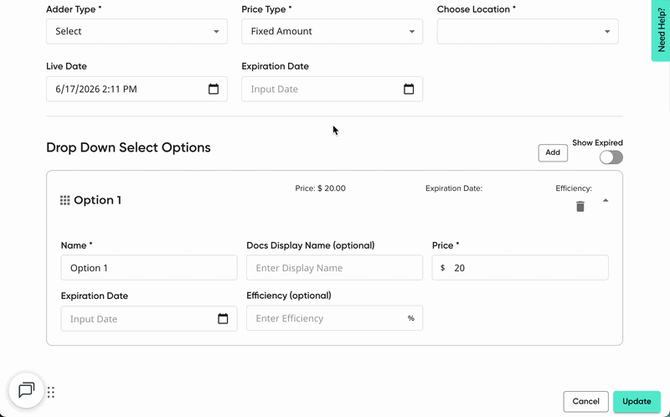Click the Update button
Image resolution: width=670 pixels, height=417 pixels.
click(637, 402)
